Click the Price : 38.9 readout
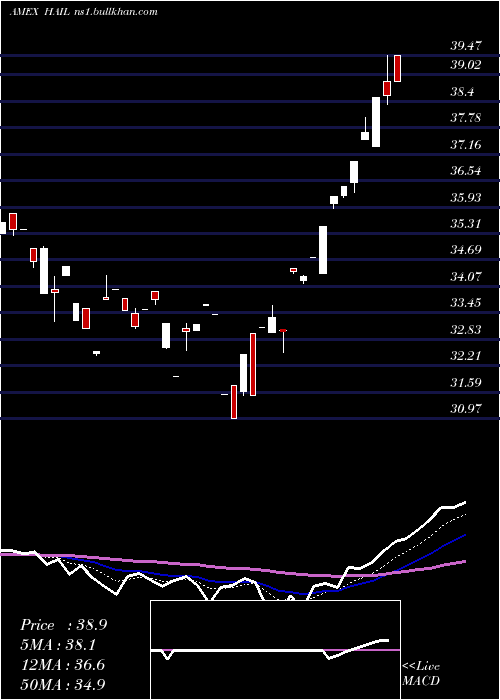The width and height of the screenshot is (500, 700). click(x=63, y=625)
